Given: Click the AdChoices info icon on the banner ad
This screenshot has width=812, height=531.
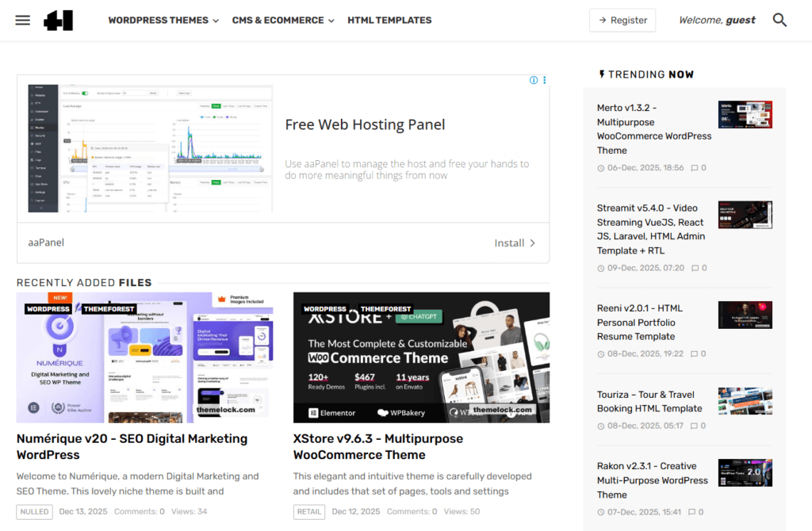Looking at the screenshot, I should 533,80.
